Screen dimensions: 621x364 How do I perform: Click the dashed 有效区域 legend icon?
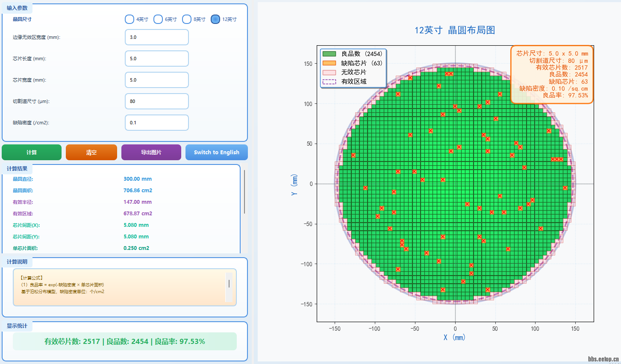329,82
